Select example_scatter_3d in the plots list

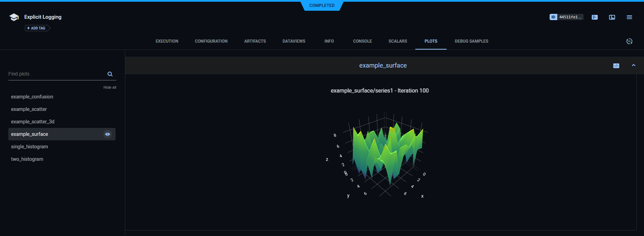33,122
